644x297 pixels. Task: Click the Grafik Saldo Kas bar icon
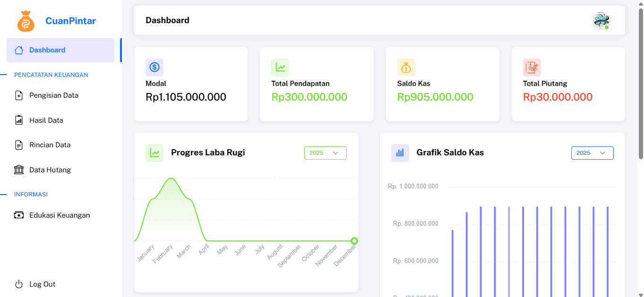pos(400,153)
